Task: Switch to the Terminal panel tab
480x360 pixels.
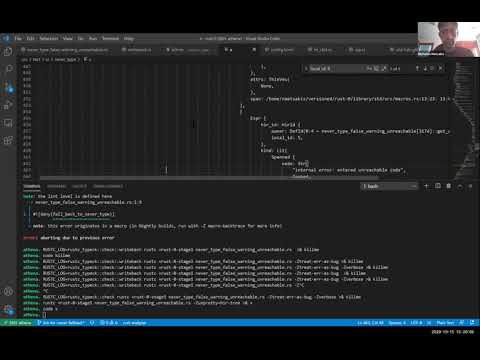Action: 32,186
